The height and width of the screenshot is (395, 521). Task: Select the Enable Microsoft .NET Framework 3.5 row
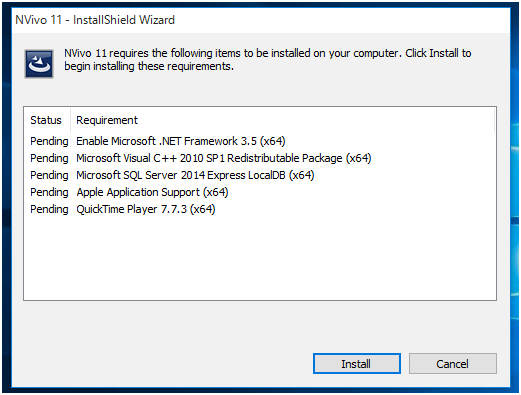point(260,141)
